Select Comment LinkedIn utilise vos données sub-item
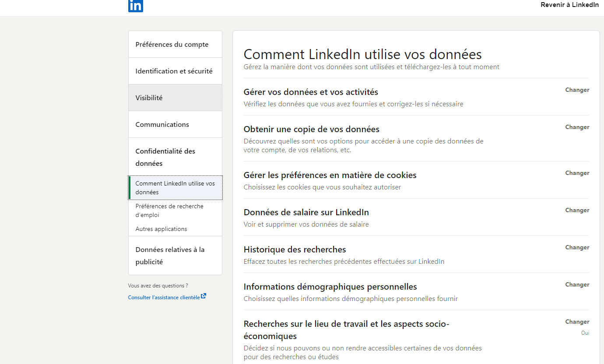 tap(176, 188)
